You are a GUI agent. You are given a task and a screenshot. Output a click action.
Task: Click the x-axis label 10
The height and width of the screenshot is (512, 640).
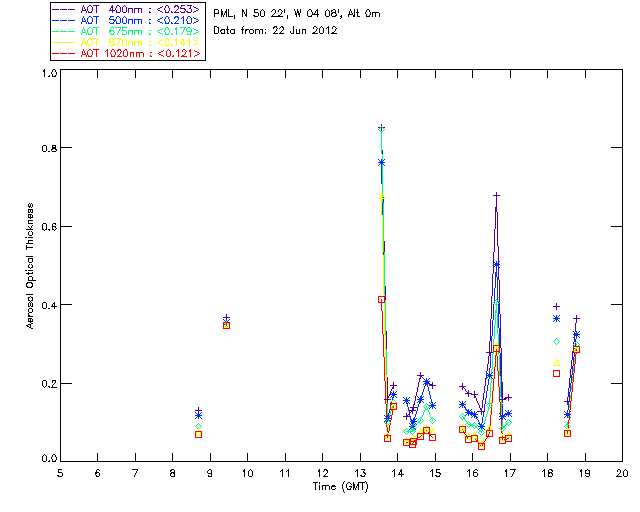pyautogui.click(x=247, y=473)
